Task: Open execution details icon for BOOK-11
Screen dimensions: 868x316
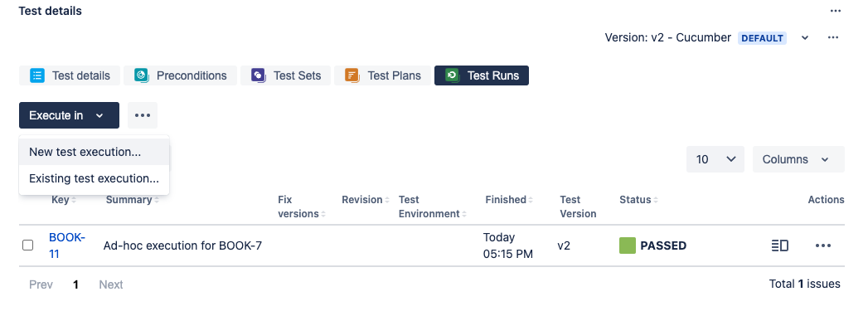Action: click(780, 246)
